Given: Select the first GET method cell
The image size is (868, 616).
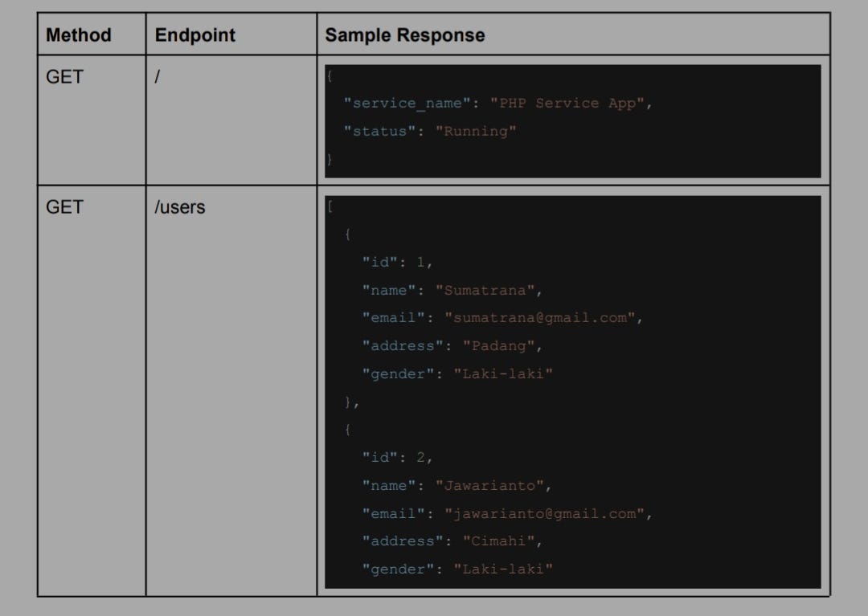Looking at the screenshot, I should point(63,77).
